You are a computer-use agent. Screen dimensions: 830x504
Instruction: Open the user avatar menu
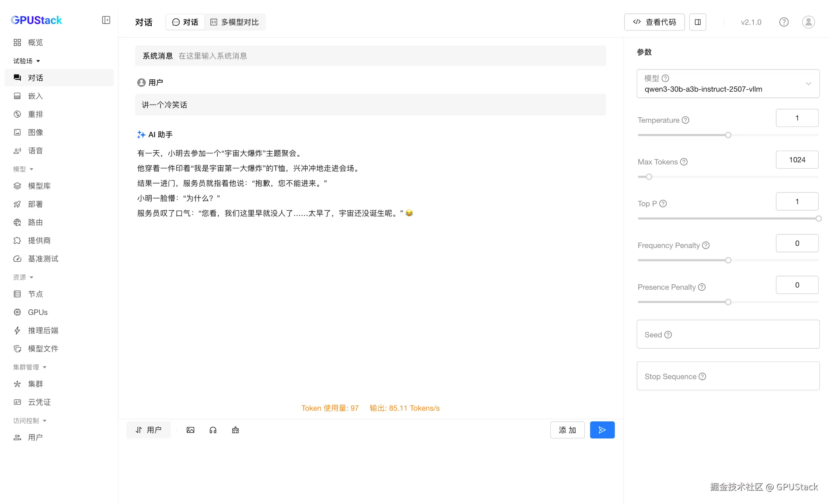coord(808,22)
